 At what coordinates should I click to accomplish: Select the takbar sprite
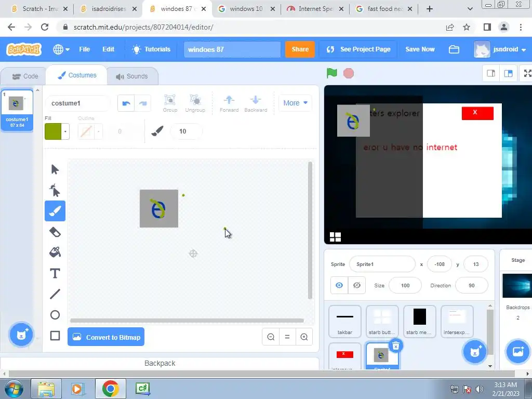[x=345, y=321]
